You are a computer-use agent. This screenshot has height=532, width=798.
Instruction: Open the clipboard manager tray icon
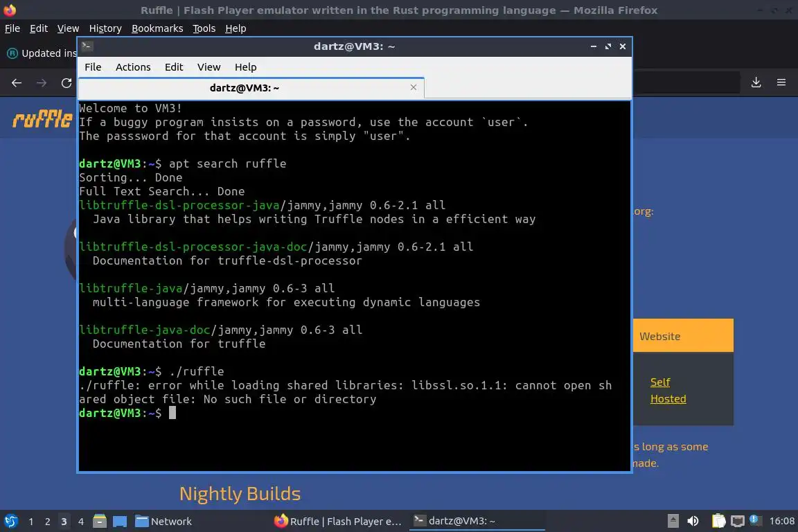point(718,521)
